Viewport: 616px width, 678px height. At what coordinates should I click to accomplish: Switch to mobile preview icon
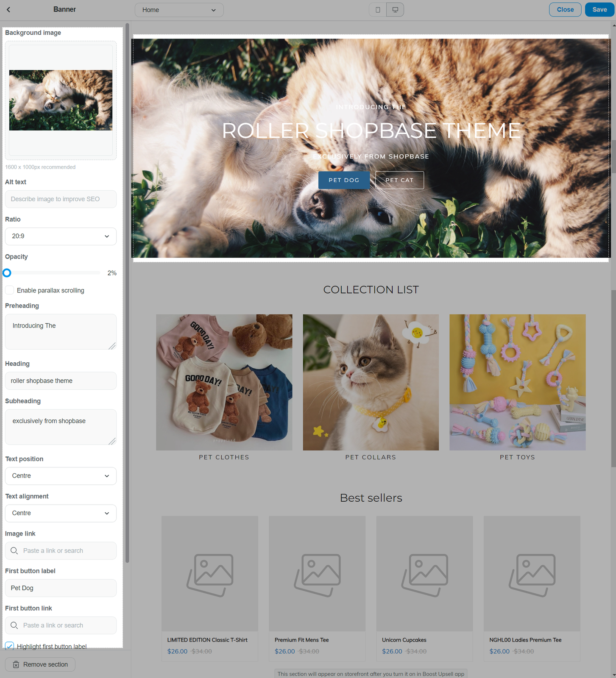coord(378,10)
